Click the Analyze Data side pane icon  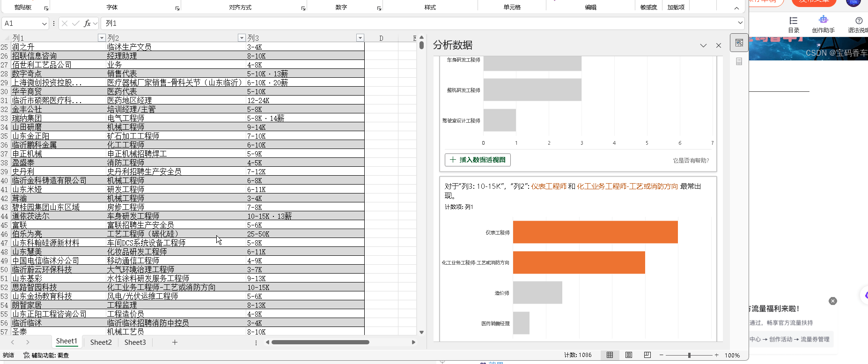[739, 43]
